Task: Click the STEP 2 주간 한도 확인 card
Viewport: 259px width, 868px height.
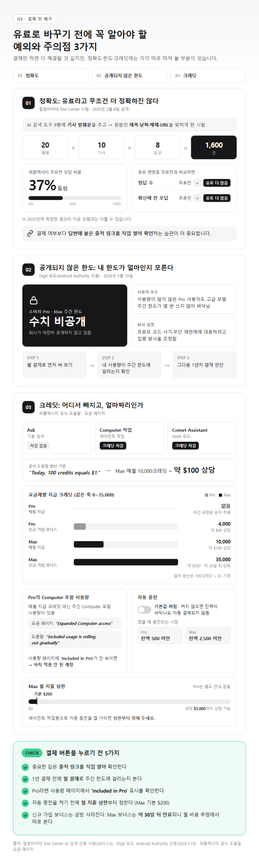Action: pos(129,364)
